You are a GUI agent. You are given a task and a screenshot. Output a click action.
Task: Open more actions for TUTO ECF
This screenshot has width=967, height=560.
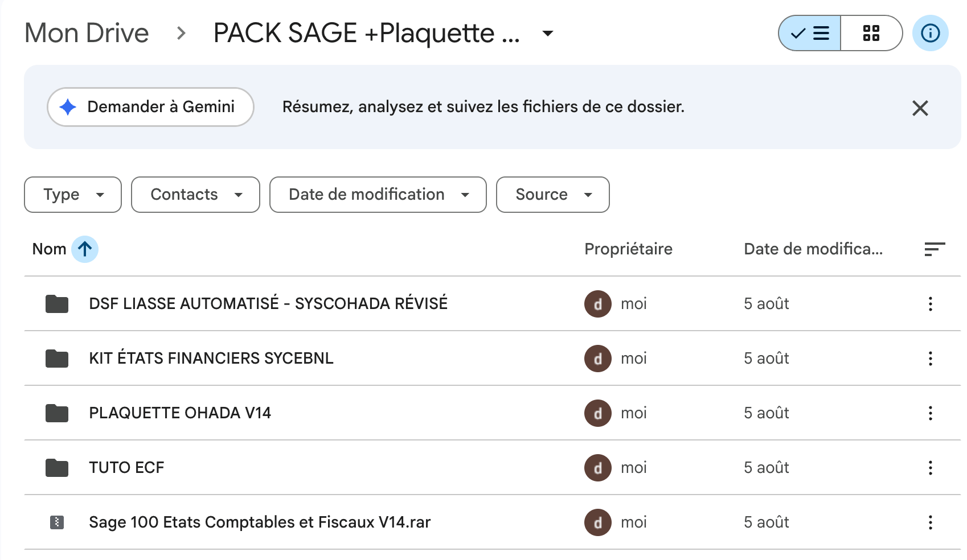(x=931, y=468)
